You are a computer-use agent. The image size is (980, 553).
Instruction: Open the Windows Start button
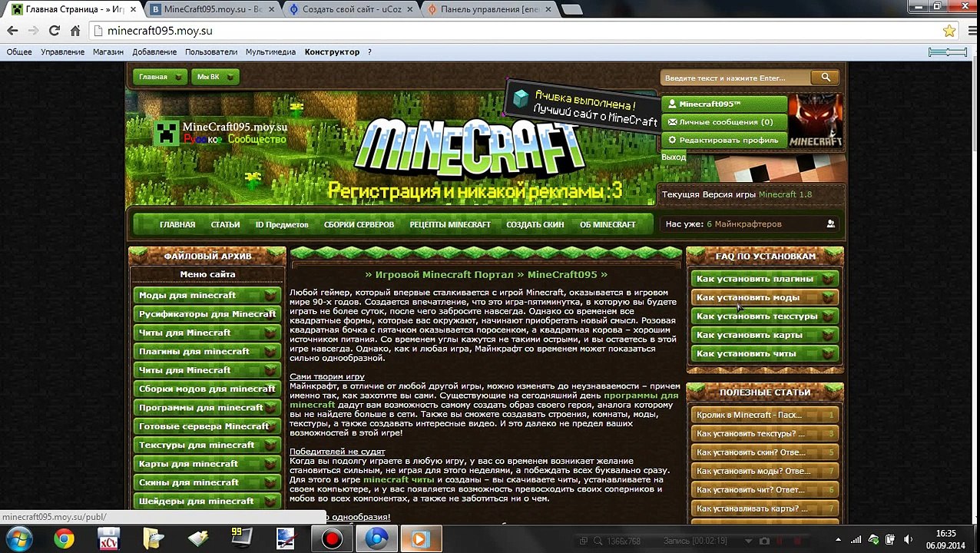coord(18,539)
